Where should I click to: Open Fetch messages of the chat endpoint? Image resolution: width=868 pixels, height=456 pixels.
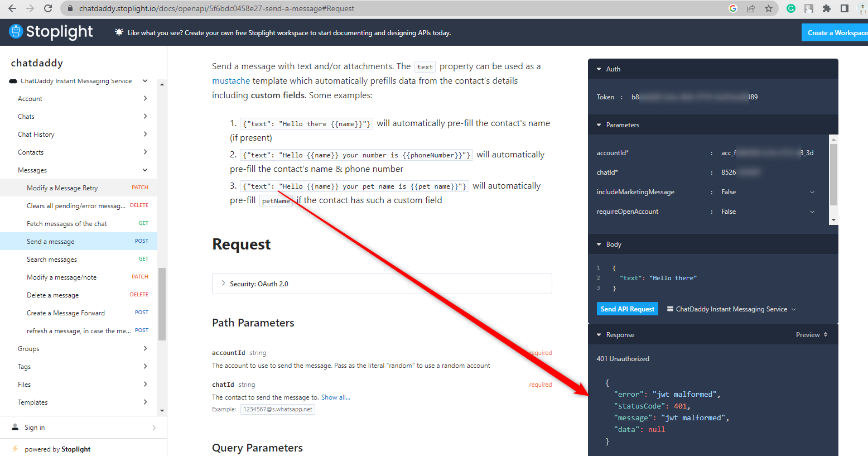click(79, 224)
